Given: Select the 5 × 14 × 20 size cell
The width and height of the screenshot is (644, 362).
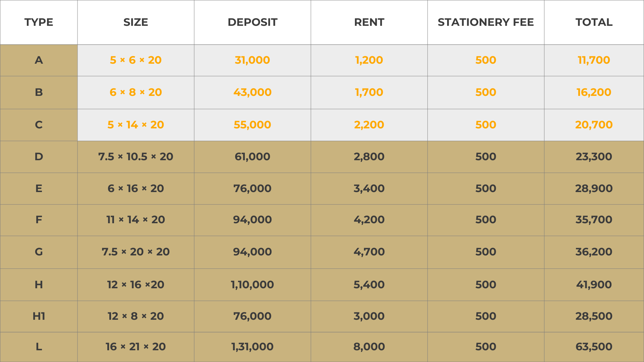Looking at the screenshot, I should (136, 125).
